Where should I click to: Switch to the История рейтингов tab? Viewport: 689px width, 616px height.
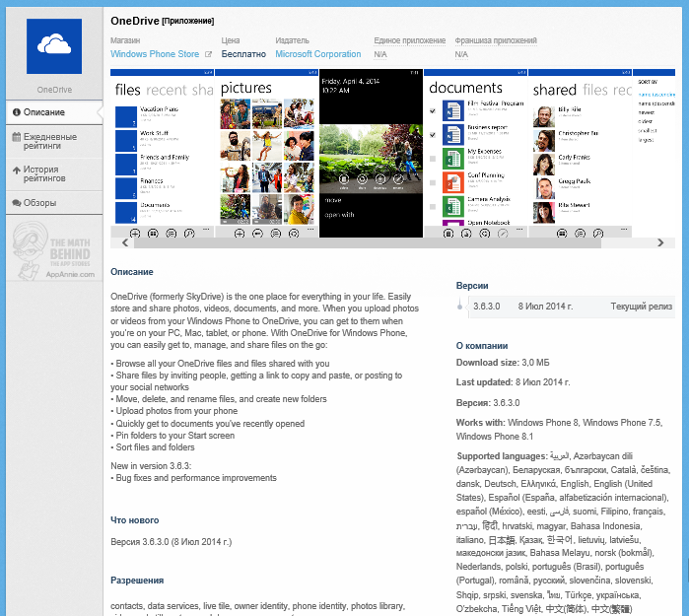[54, 174]
